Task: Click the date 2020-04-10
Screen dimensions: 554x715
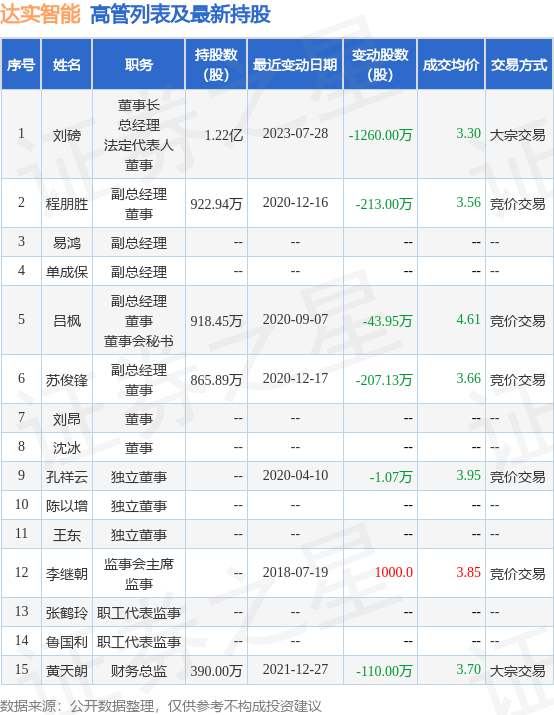Action: point(295,475)
